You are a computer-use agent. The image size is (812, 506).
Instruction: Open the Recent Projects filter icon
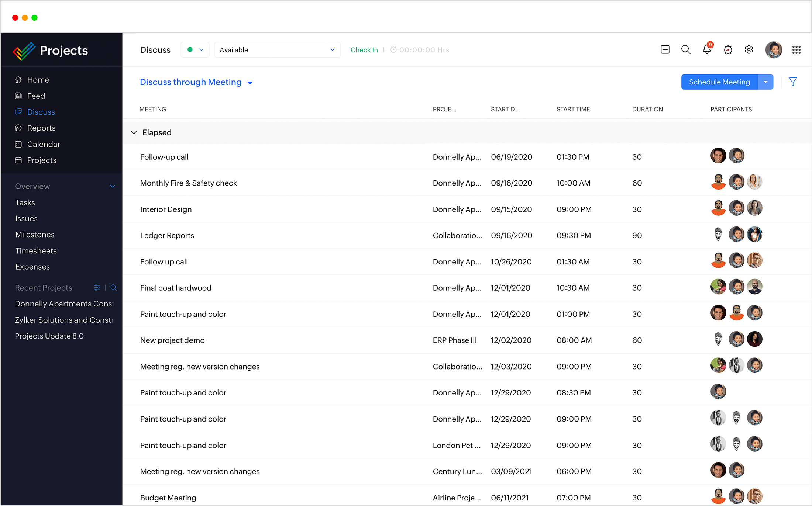pos(96,288)
